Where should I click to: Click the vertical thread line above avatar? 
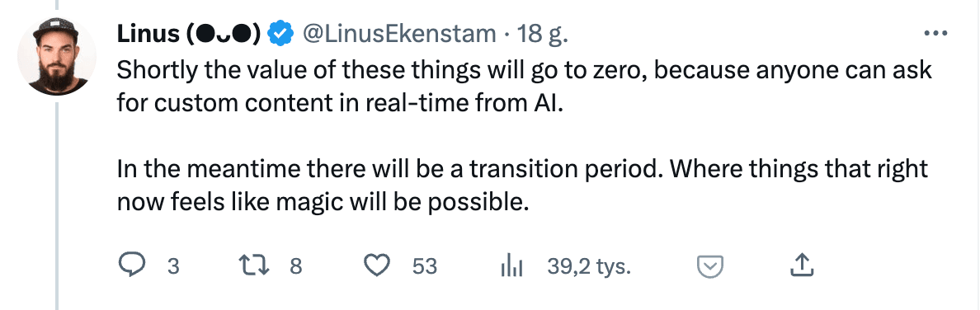(57, 5)
